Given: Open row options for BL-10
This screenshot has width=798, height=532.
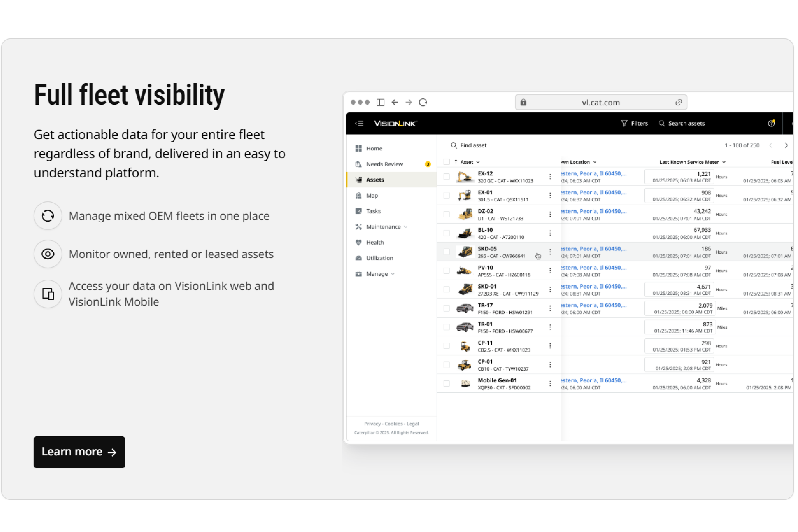Looking at the screenshot, I should [x=550, y=233].
